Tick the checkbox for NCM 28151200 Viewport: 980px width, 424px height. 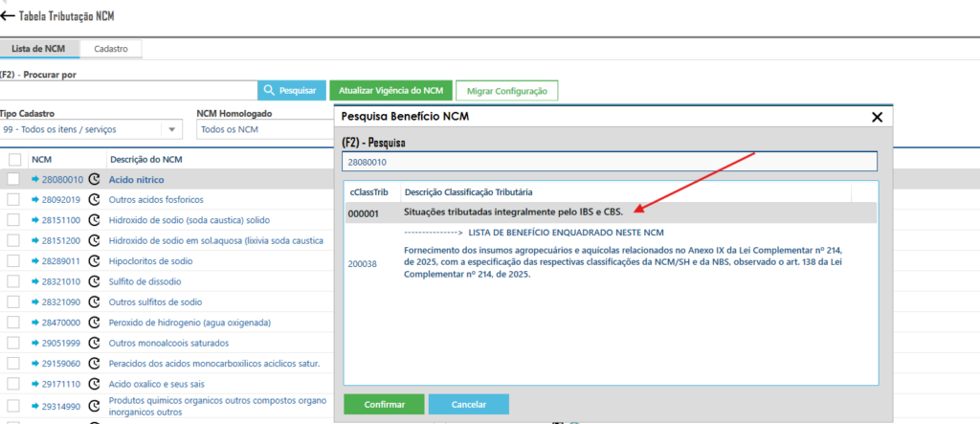click(x=14, y=240)
